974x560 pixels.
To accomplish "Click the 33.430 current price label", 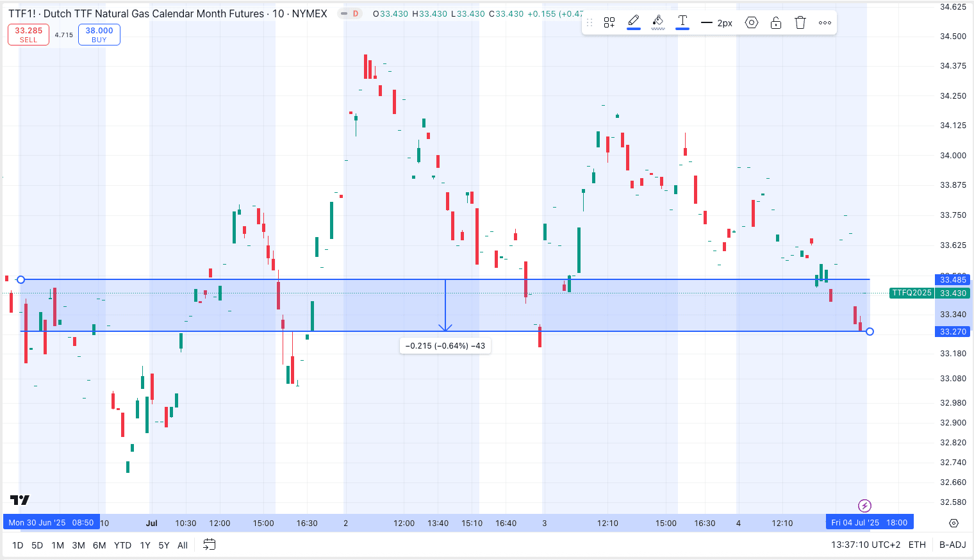I will (953, 293).
